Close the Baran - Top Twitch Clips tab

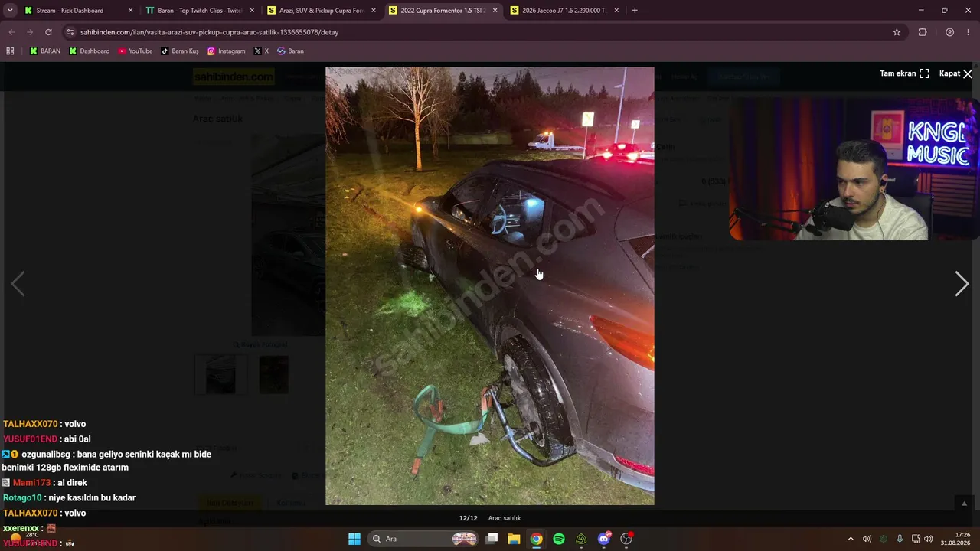click(252, 11)
